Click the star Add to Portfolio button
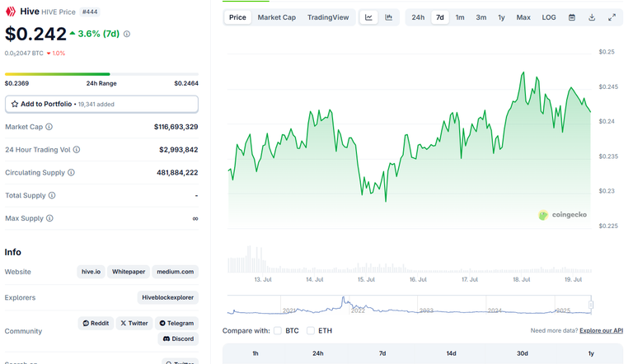Screen dimensions: 633x364 pyautogui.click(x=101, y=104)
